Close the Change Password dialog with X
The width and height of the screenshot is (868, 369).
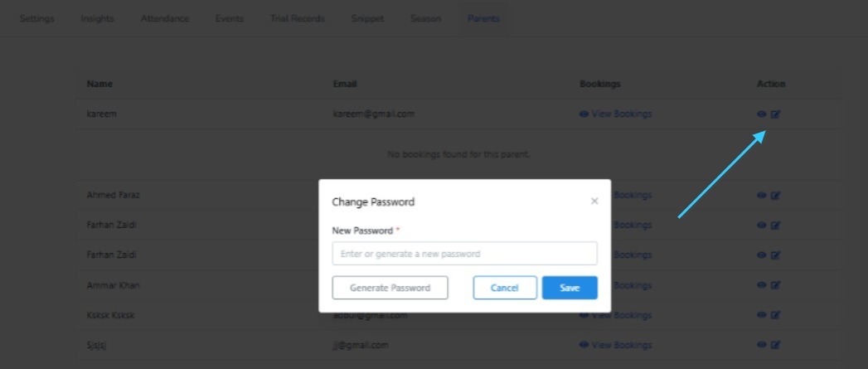click(x=594, y=201)
